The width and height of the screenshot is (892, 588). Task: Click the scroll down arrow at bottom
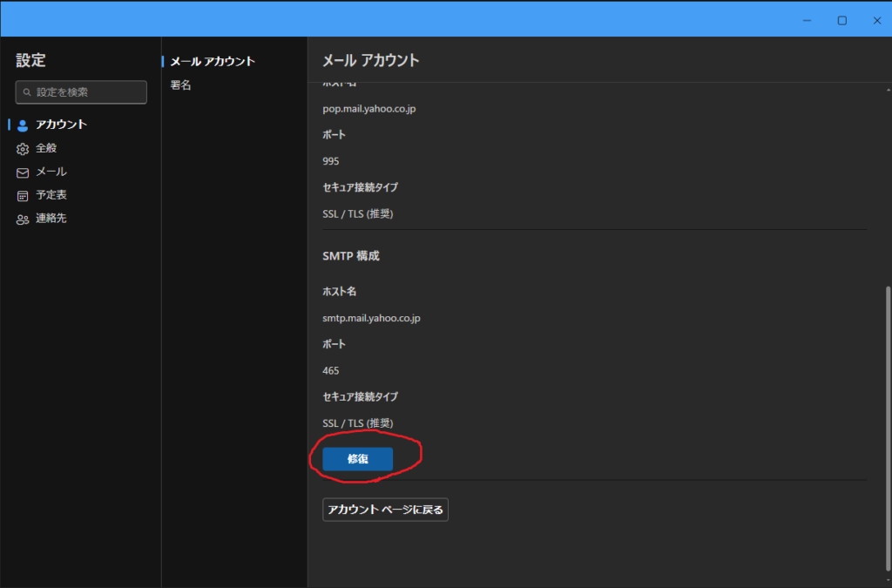point(888,579)
